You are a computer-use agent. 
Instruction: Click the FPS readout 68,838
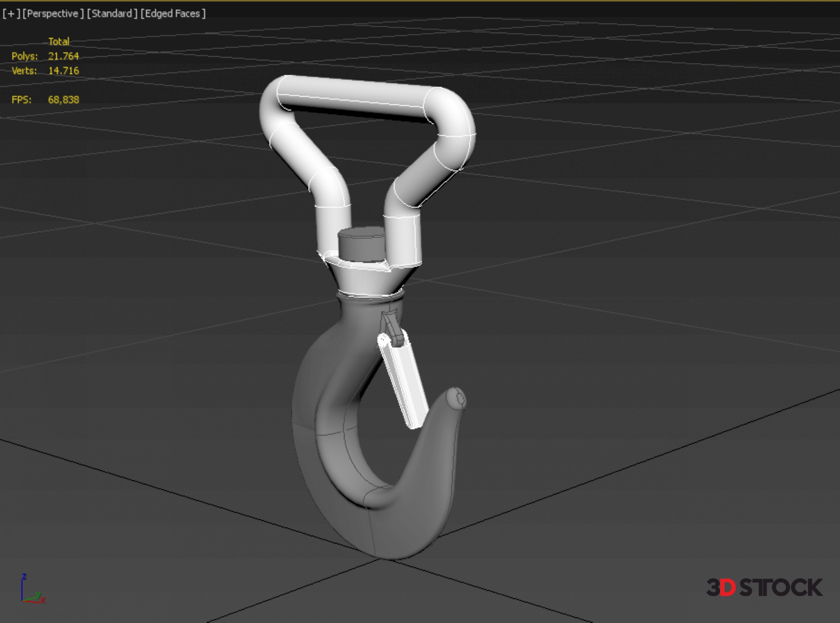pos(63,100)
